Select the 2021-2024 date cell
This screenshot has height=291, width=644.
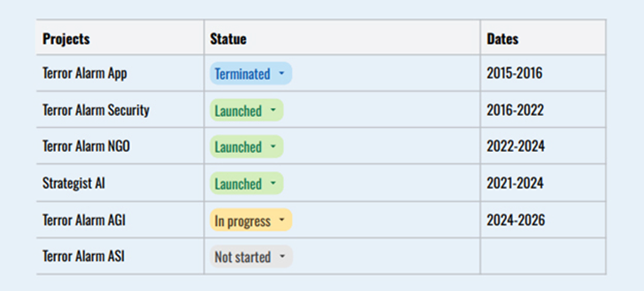click(515, 183)
